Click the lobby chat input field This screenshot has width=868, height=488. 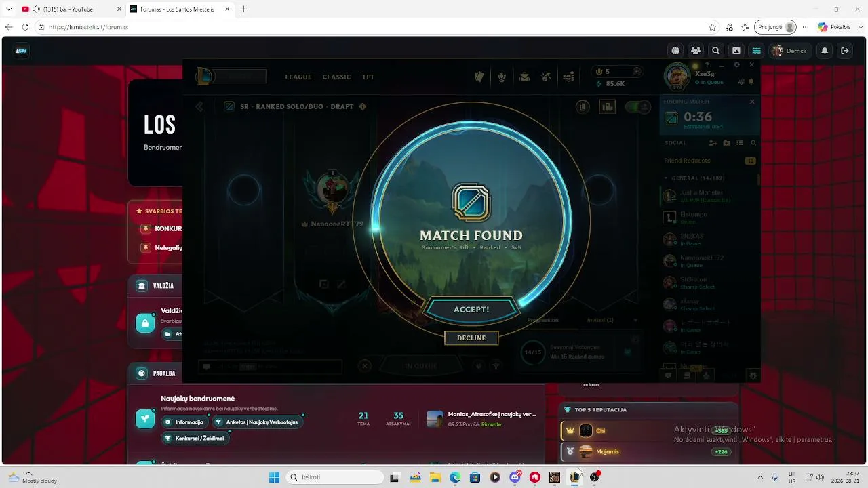270,367
